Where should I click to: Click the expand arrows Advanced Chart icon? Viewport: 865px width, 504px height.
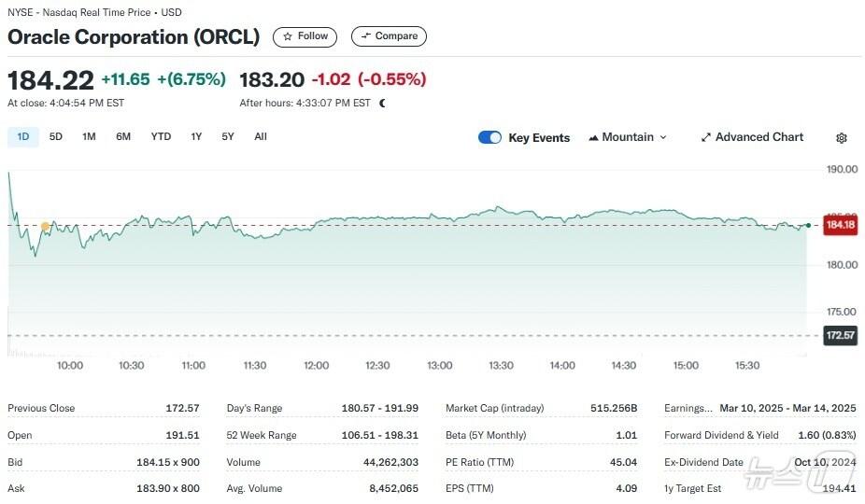[706, 137]
